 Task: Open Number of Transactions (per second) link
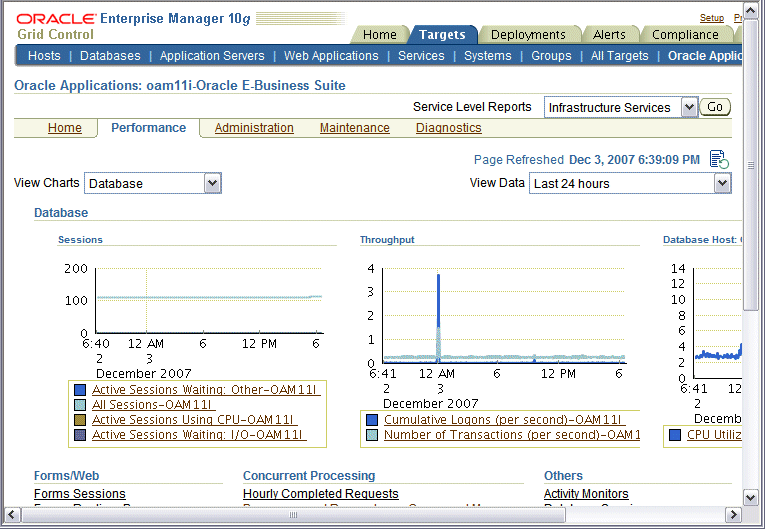click(512, 435)
